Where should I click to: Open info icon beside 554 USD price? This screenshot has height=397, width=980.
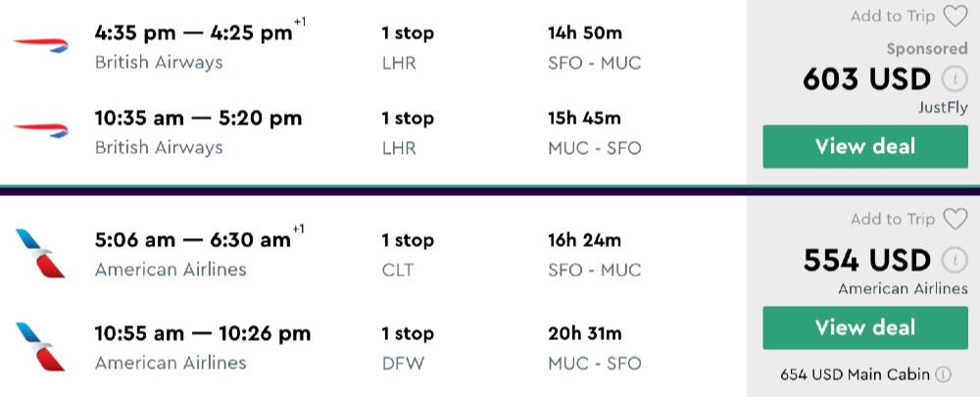tap(952, 261)
